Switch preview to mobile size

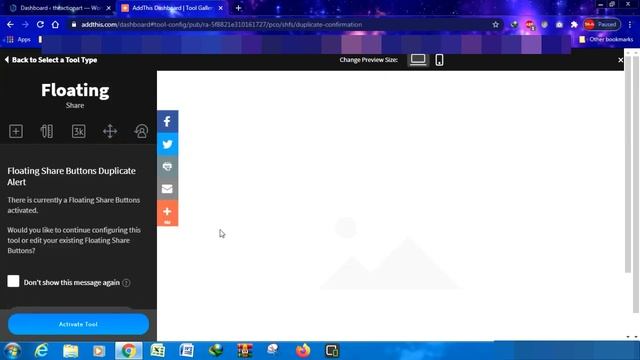[439, 60]
